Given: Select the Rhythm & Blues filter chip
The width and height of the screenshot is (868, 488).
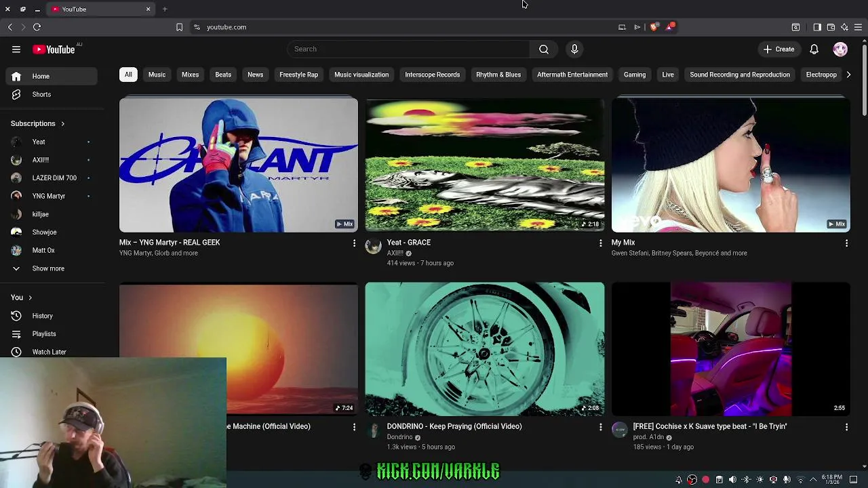Looking at the screenshot, I should [x=498, y=75].
